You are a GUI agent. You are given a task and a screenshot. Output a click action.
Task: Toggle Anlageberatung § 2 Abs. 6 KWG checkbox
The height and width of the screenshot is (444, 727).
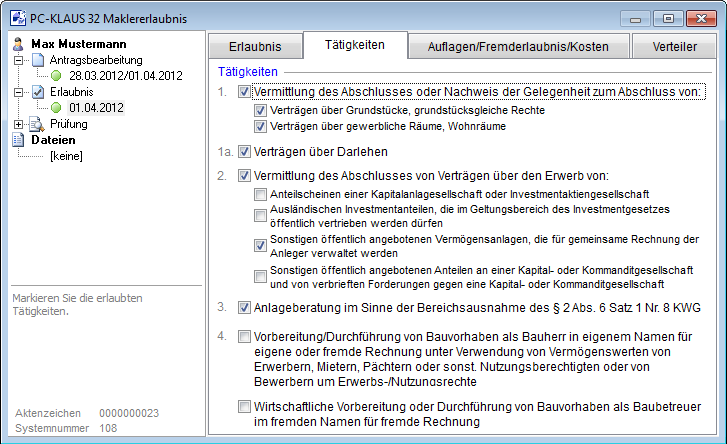point(244,308)
